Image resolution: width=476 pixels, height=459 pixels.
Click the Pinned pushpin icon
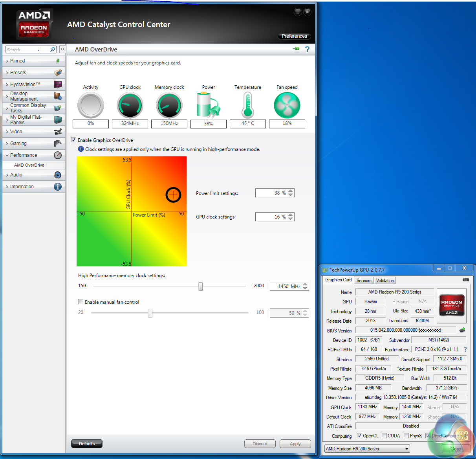pos(58,61)
